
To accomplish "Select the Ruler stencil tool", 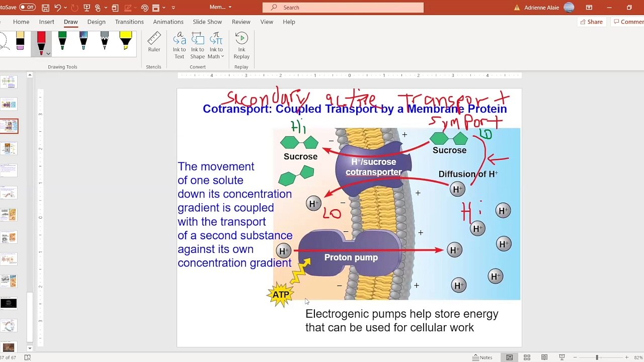I will click(x=154, y=42).
